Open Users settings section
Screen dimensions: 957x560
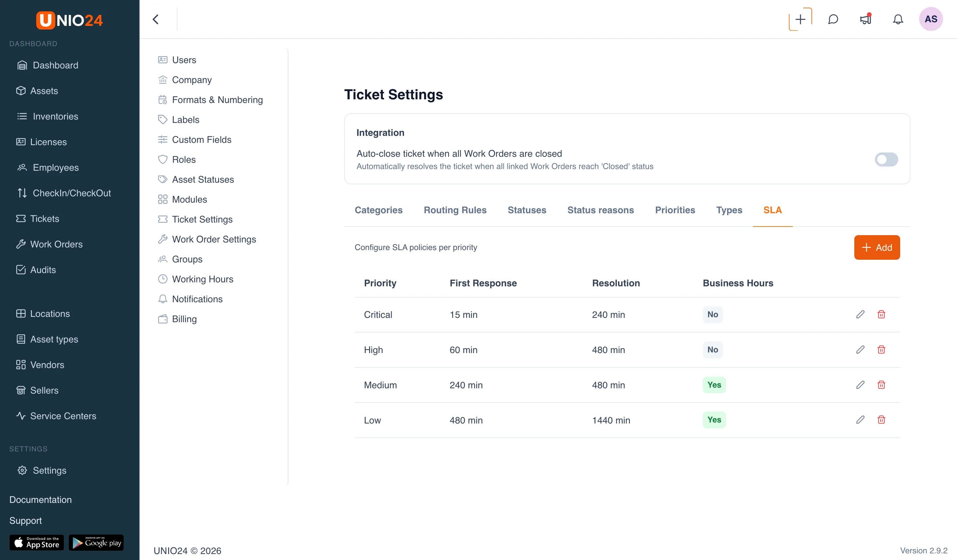tap(177, 59)
